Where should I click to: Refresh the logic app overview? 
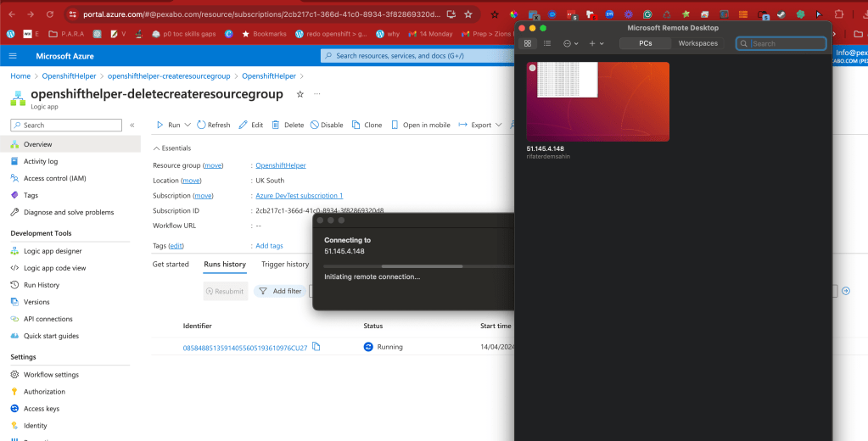tap(214, 125)
